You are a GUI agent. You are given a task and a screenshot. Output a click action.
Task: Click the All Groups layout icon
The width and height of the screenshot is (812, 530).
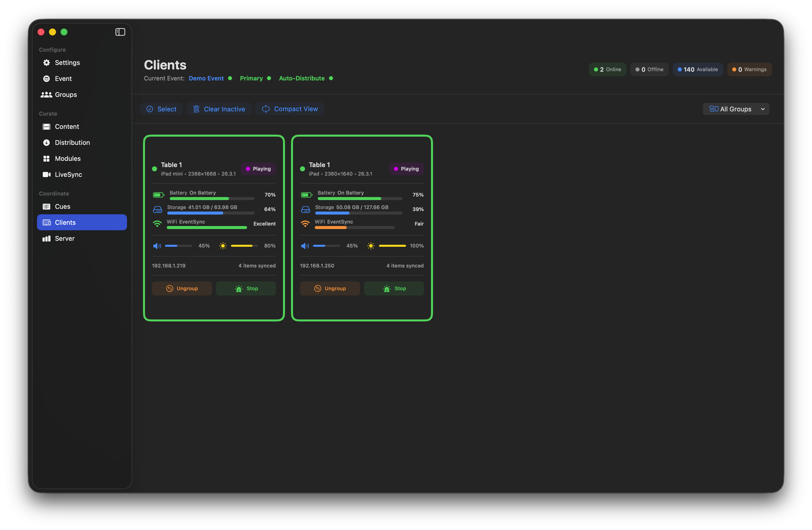pyautogui.click(x=714, y=109)
